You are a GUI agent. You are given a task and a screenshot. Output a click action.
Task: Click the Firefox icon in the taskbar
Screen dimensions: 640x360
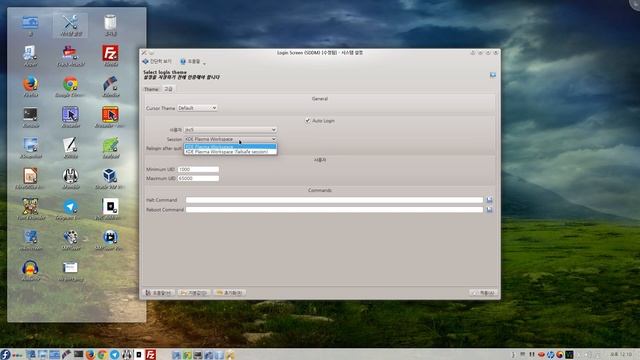pyautogui.click(x=90, y=354)
